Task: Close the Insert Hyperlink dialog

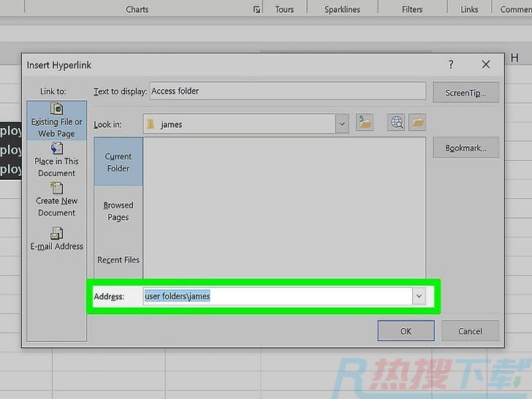Action: (486, 64)
